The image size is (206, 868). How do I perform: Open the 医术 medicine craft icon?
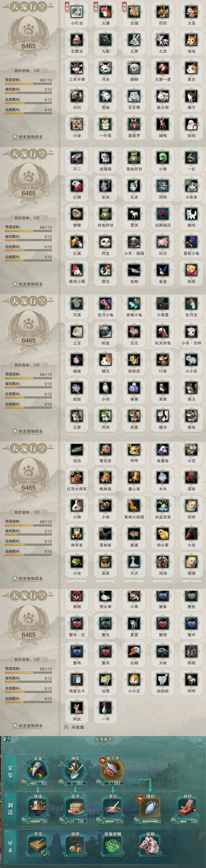tap(75, 808)
